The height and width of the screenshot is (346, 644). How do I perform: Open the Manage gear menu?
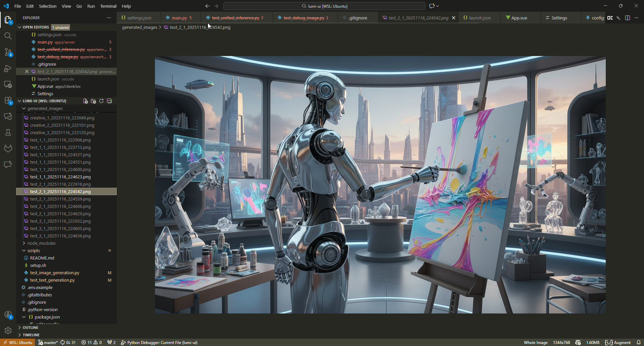pyautogui.click(x=8, y=331)
